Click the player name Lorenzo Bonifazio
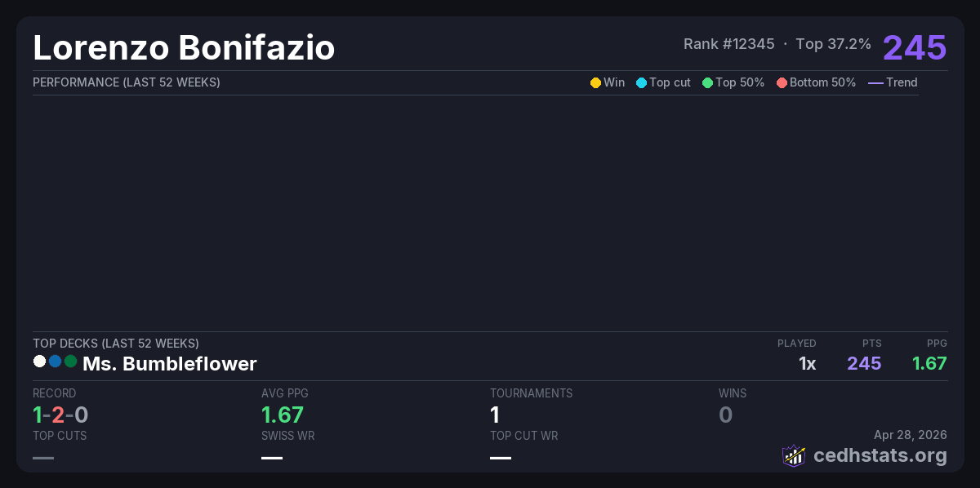 pyautogui.click(x=184, y=48)
